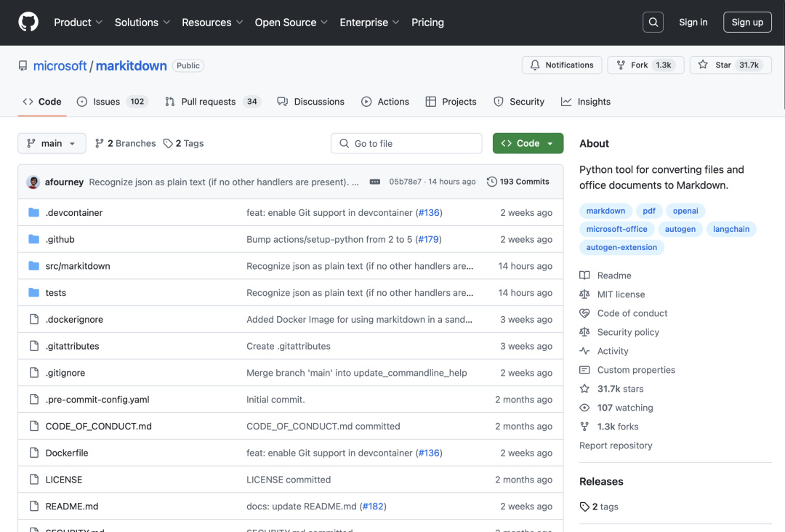Click the scales icon beside MIT license
Screen dimensions: 785x532
tap(584, 294)
